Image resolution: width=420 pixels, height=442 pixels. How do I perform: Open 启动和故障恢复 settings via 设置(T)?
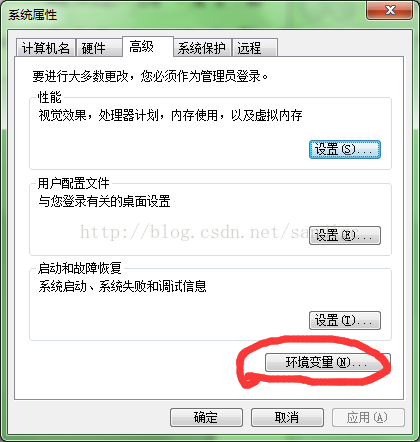(x=345, y=321)
